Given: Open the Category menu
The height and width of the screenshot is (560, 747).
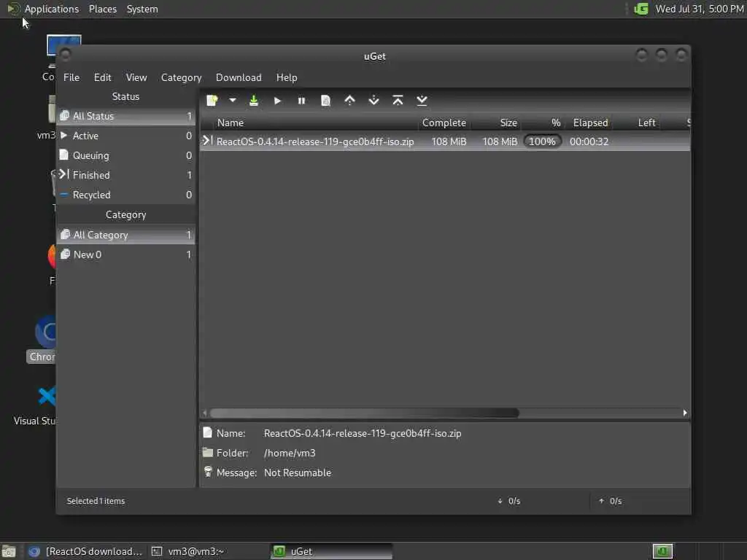Looking at the screenshot, I should 181,77.
